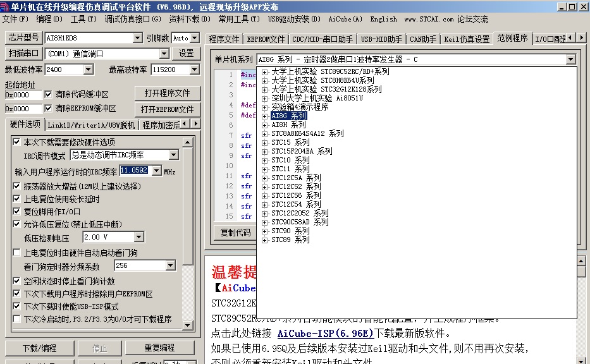This screenshot has width=590, height=364.
Task: Click the 下载/编程 button
Action: [x=39, y=348]
